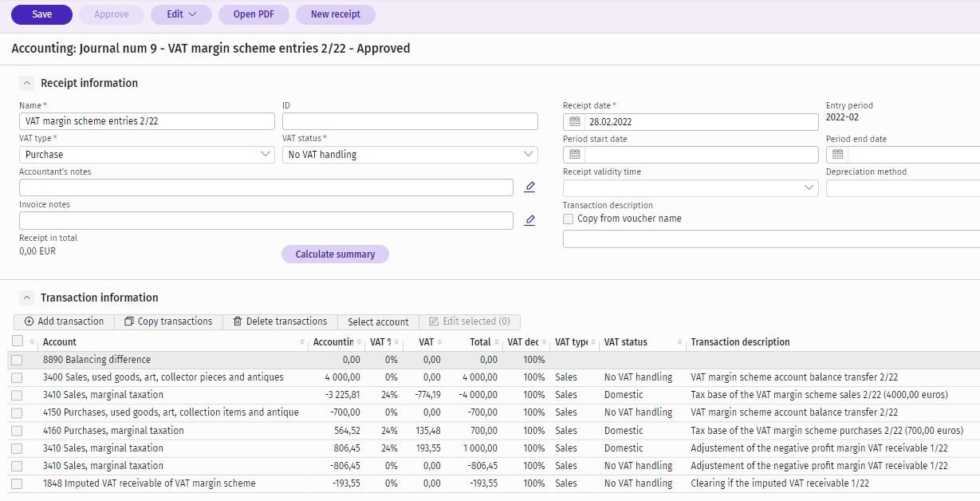This screenshot has width=980, height=501.
Task: Click Edit selected (0) in toolbar
Action: 470,322
